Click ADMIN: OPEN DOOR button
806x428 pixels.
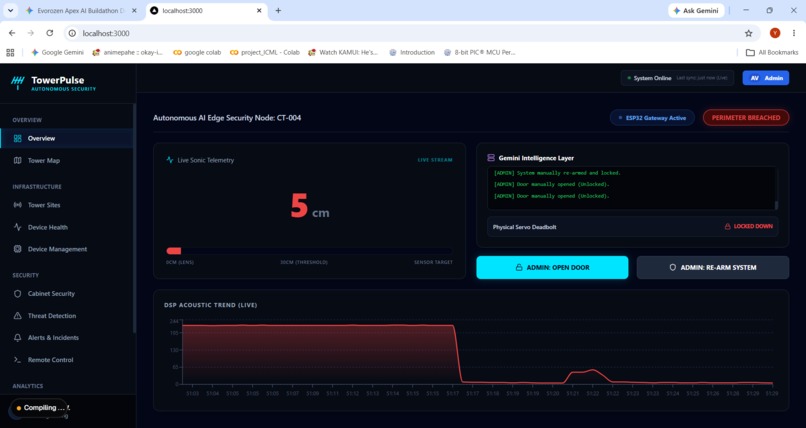coord(552,268)
